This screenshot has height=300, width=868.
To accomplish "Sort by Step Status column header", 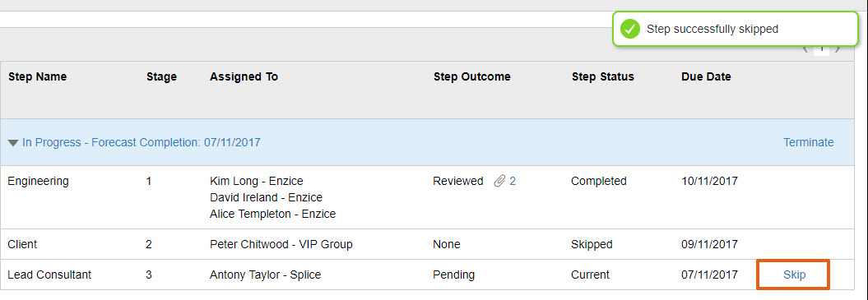I will click(x=603, y=77).
